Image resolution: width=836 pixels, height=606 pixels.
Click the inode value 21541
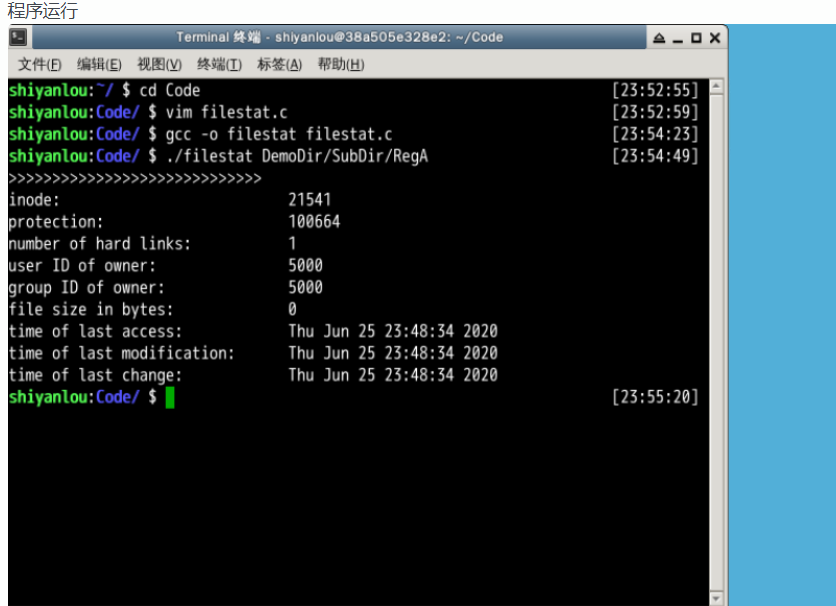pyautogui.click(x=309, y=200)
